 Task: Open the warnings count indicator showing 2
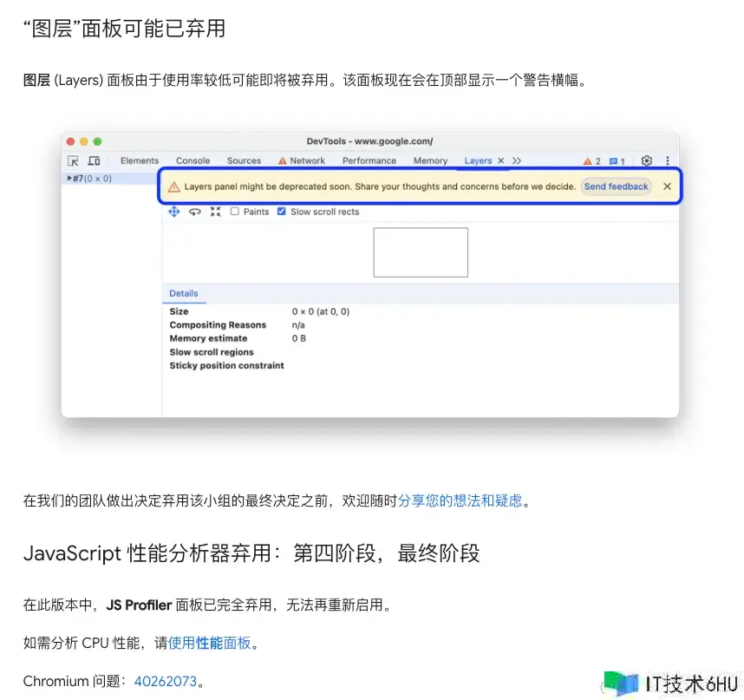pyautogui.click(x=591, y=161)
